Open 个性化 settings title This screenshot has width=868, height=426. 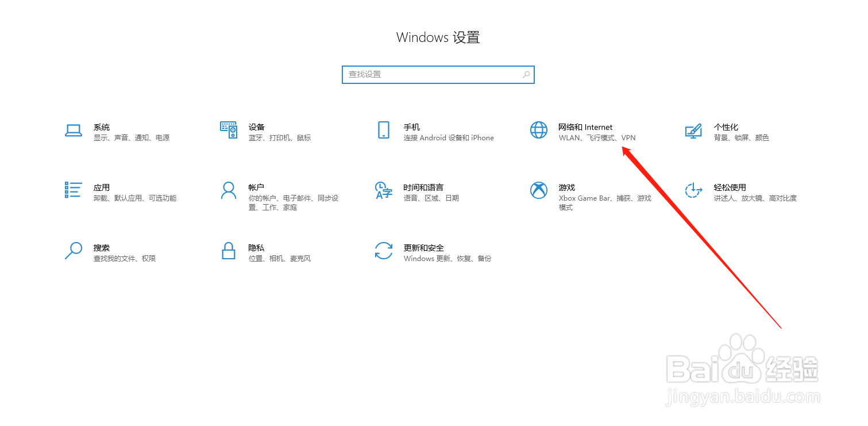pyautogui.click(x=726, y=127)
